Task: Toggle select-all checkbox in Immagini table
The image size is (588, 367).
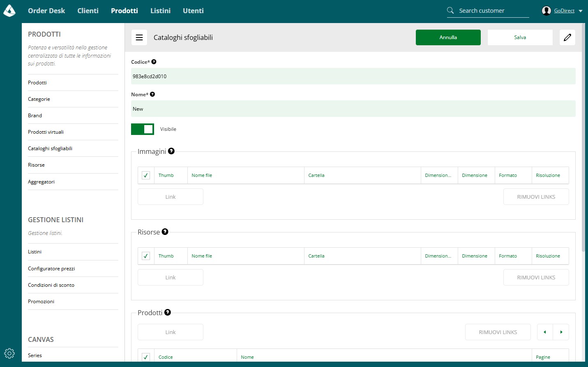Action: point(146,175)
